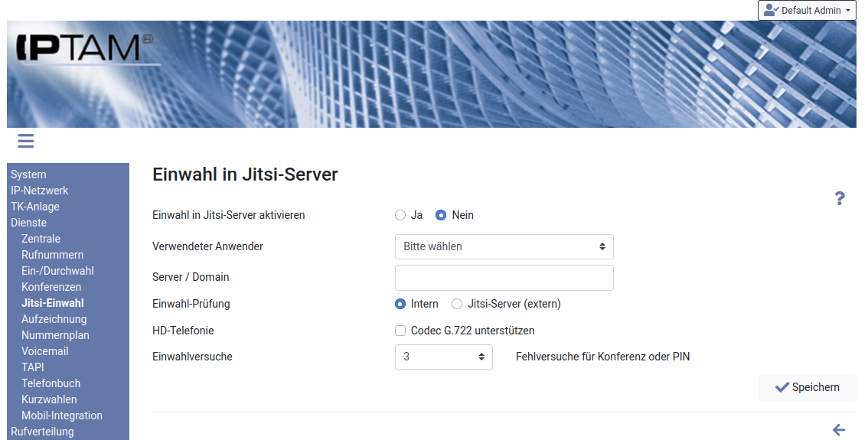Open the Verwendeter Anwender dropdown
868x440 pixels.
[504, 246]
